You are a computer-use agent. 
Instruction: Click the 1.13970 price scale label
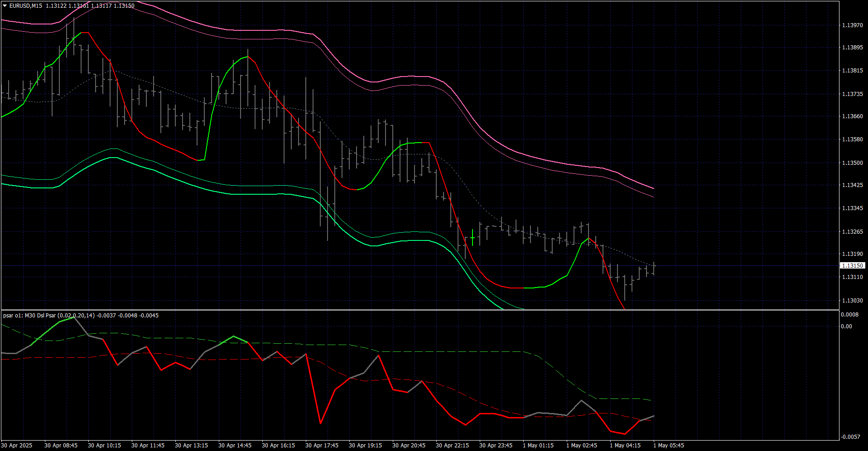pyautogui.click(x=852, y=25)
